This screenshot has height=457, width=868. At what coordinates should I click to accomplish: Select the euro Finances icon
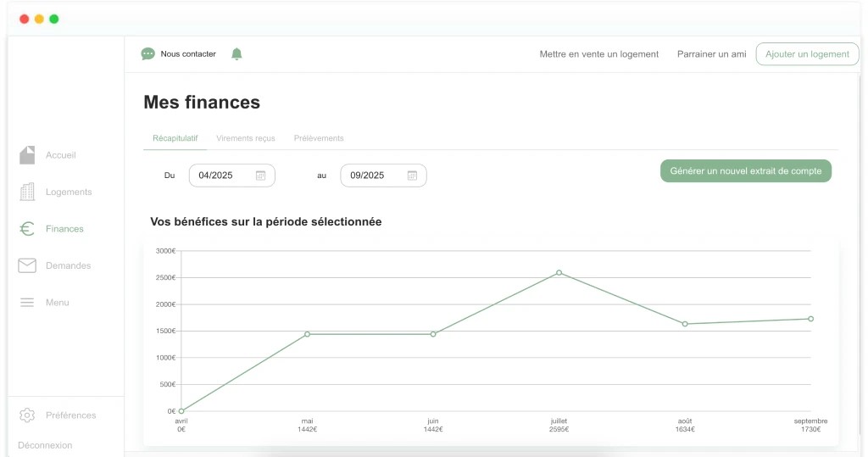click(27, 229)
